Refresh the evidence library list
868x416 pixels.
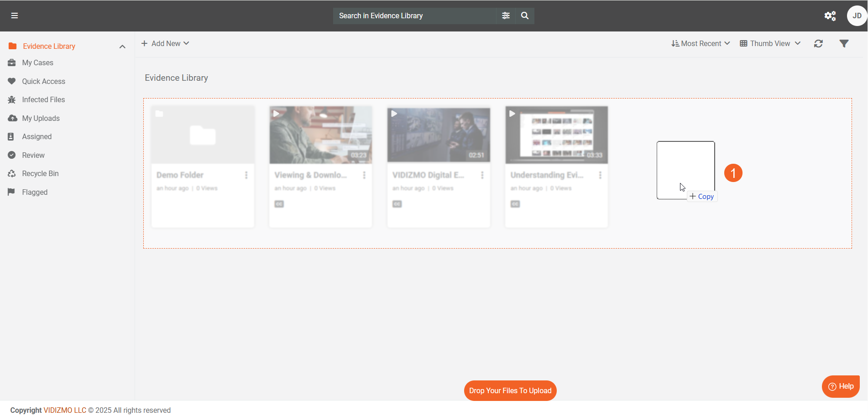818,44
